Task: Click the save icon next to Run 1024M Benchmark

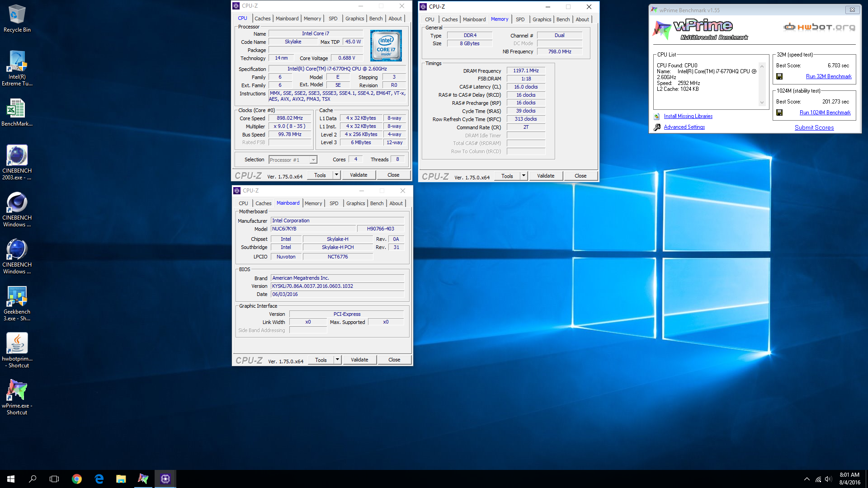Action: 779,113
